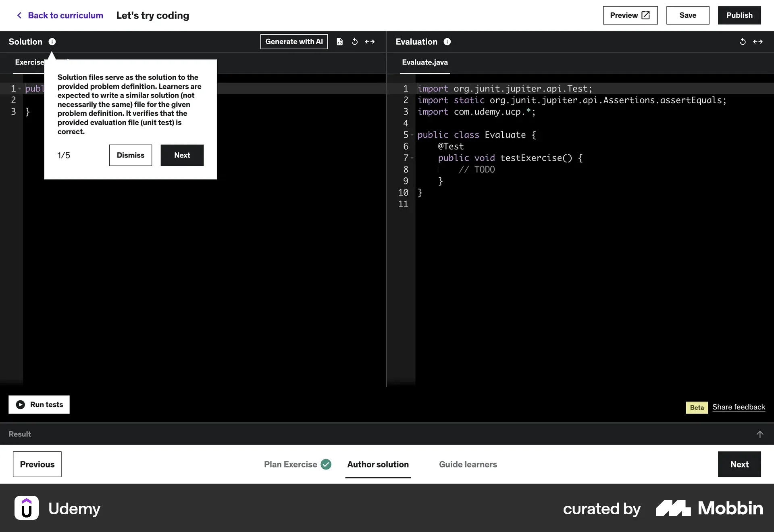Screen dimensions: 774x532
Task: Expand the Evaluation panel horizontally
Action: [758, 42]
